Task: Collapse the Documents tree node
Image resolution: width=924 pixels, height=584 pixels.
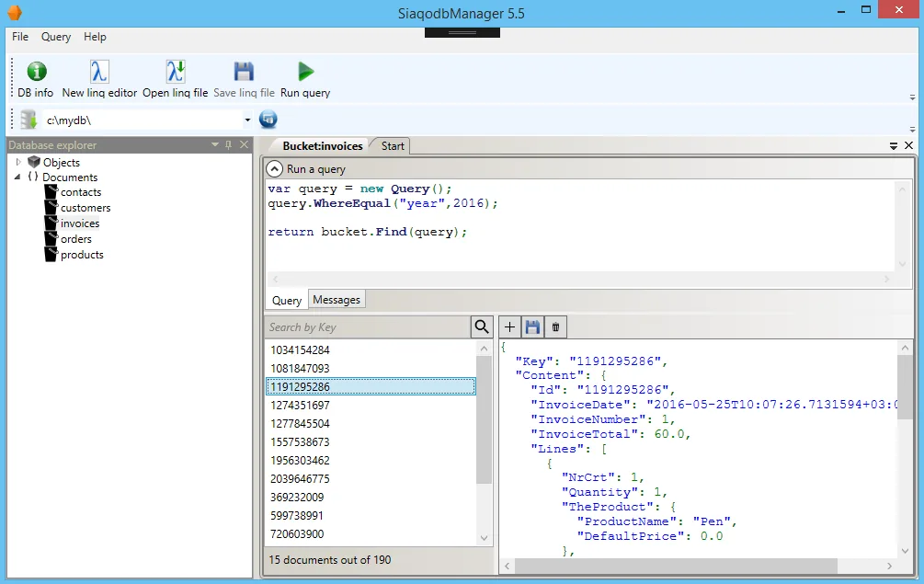Action: [x=17, y=177]
